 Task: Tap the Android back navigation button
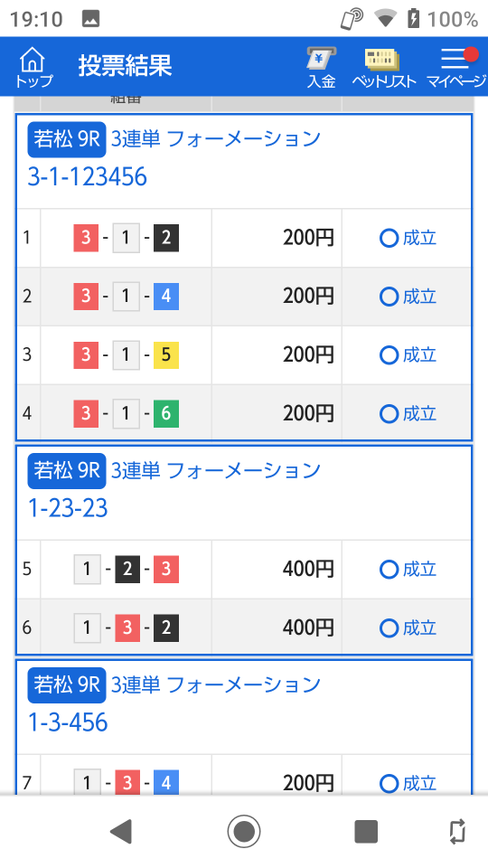[x=120, y=831]
